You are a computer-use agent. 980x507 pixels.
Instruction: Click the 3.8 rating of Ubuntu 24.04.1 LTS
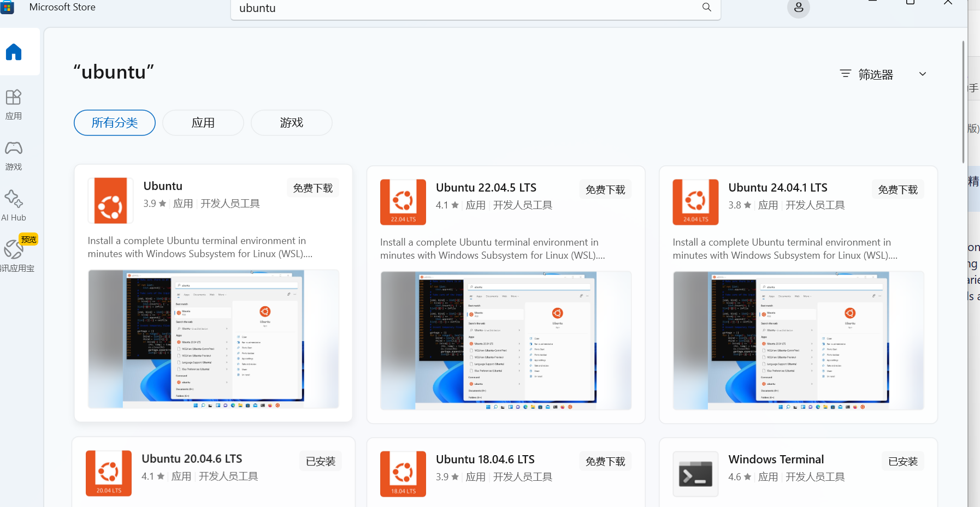coord(740,205)
